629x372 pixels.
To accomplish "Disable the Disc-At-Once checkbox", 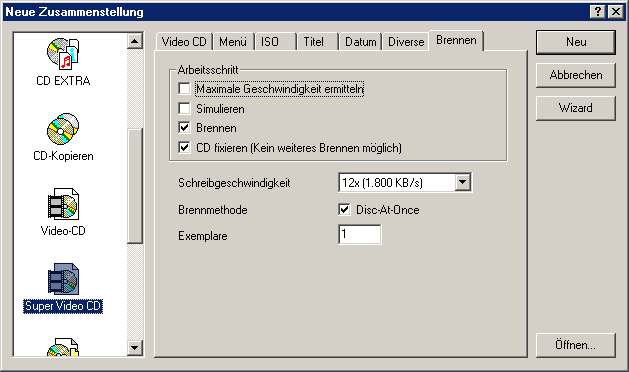I will coord(344,209).
